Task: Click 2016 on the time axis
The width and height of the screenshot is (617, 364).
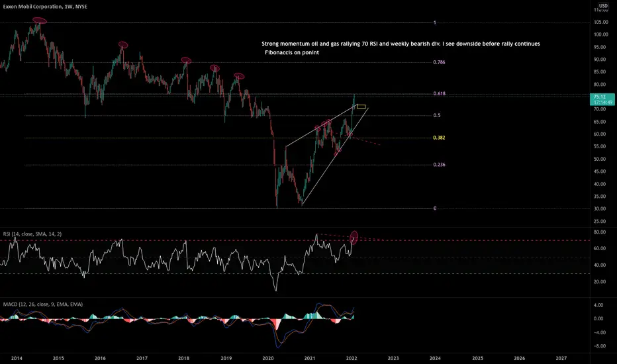Action: pos(100,358)
